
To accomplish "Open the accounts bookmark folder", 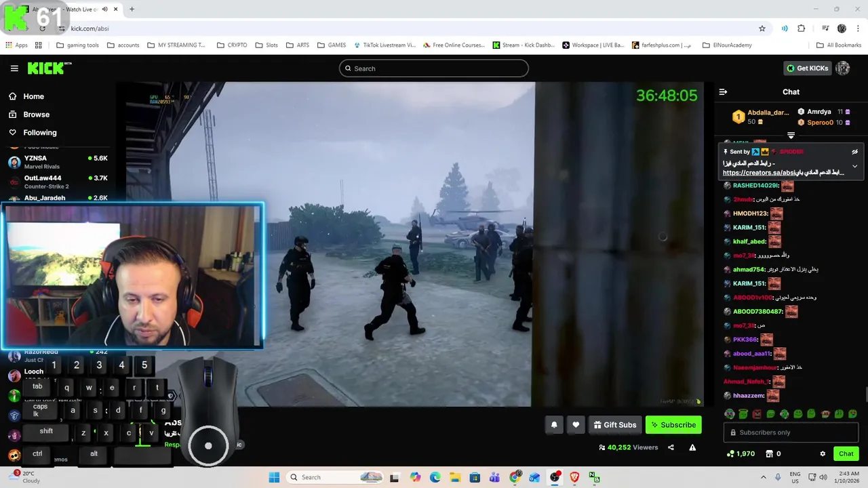I will click(x=123, y=45).
